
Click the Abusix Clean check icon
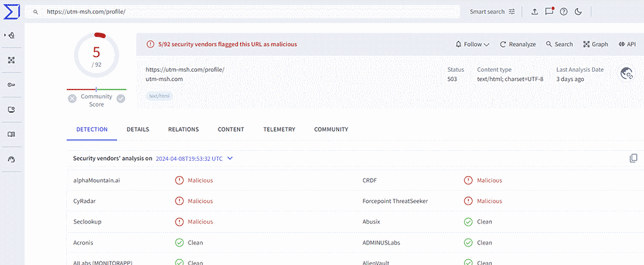468,222
